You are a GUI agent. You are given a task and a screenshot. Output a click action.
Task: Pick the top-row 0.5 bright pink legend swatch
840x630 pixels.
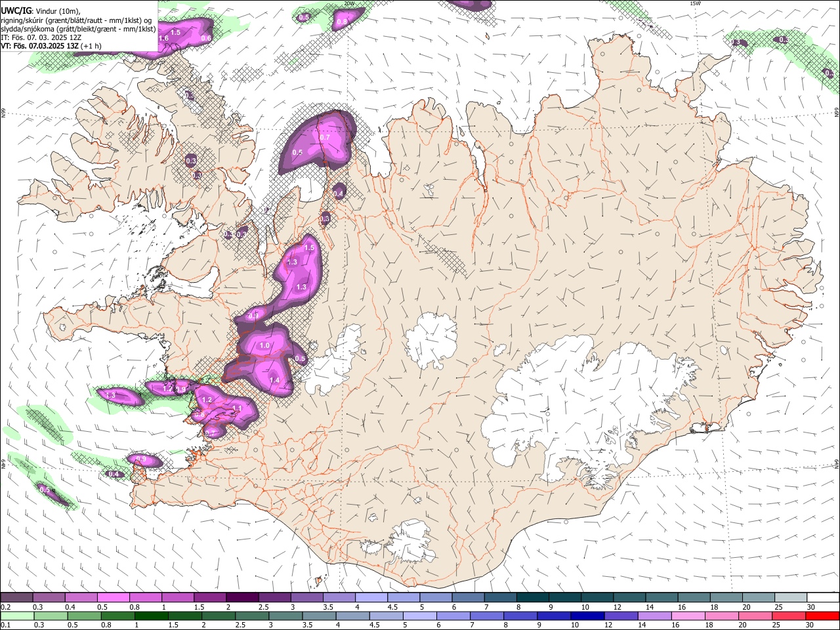(113, 598)
